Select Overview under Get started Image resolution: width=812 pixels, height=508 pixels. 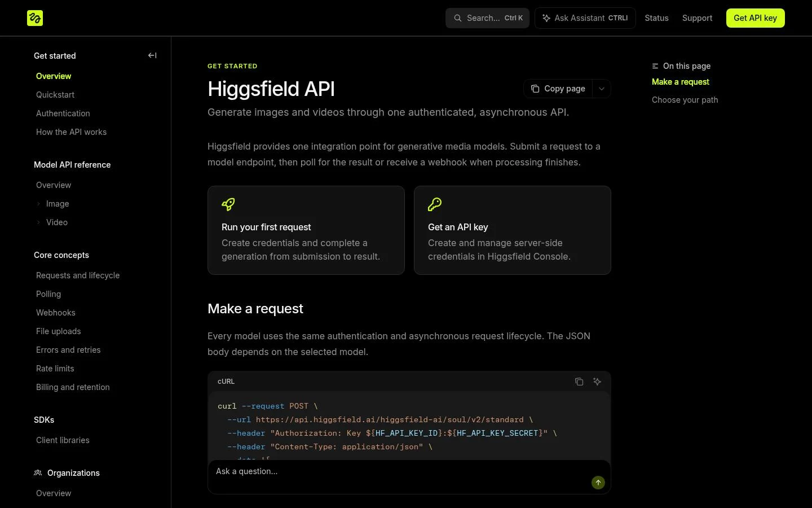pos(54,76)
